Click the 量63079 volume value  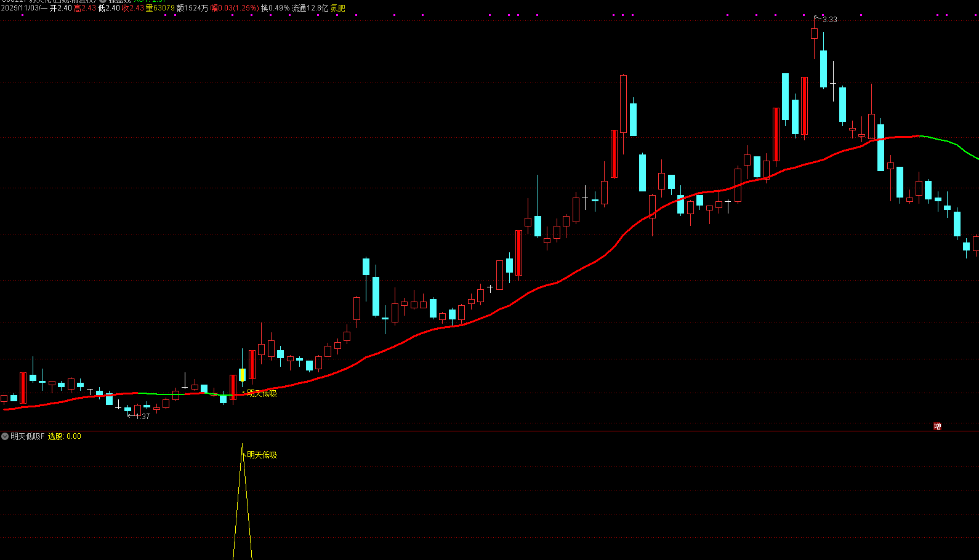[160, 9]
